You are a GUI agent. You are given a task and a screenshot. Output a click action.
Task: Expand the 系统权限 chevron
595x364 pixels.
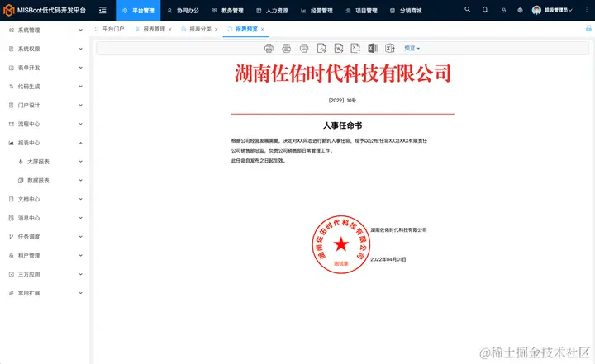pyautogui.click(x=80, y=49)
